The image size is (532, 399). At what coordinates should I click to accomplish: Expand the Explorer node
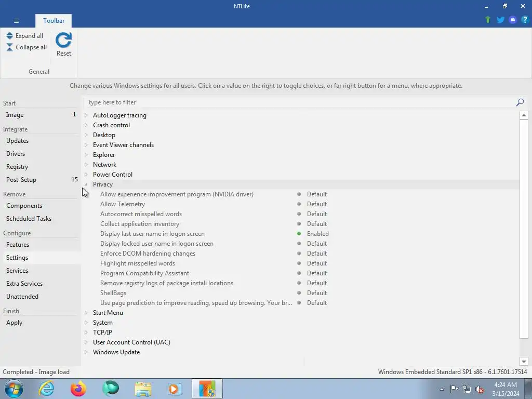[x=86, y=155]
